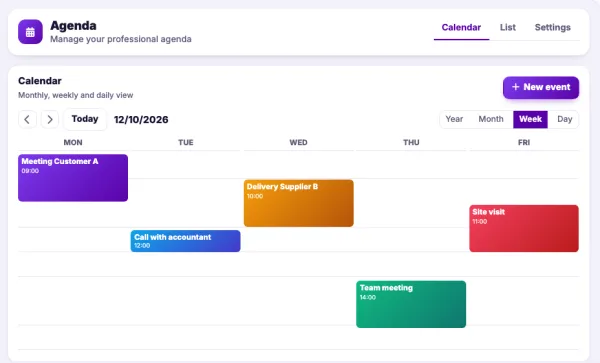Click the TUE column header
The height and width of the screenshot is (363, 600).
pos(186,143)
